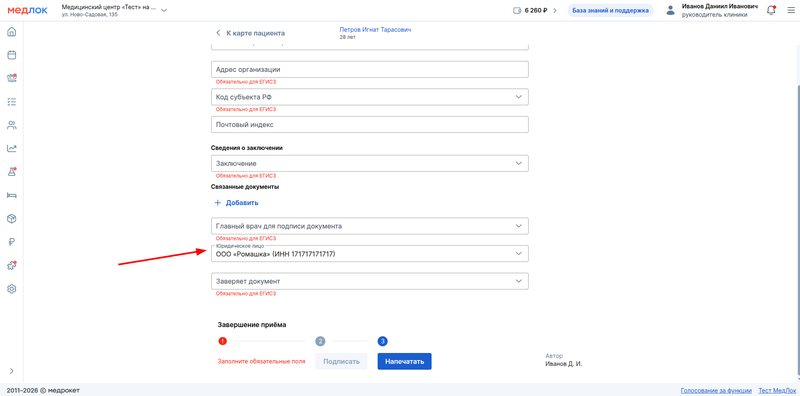Open the notifications bell

point(771,10)
